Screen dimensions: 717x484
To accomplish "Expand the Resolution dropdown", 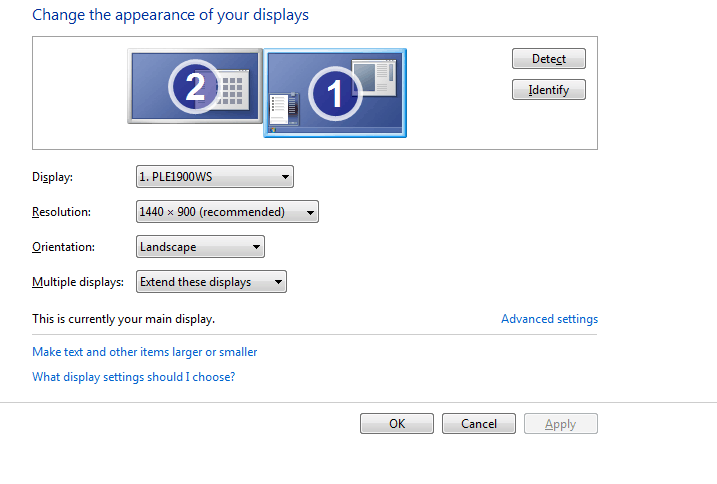I will click(x=227, y=212).
